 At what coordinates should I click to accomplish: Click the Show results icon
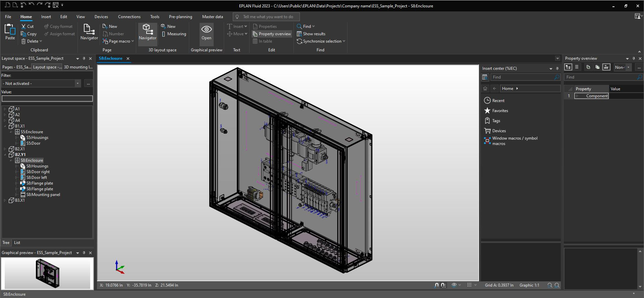click(x=300, y=34)
